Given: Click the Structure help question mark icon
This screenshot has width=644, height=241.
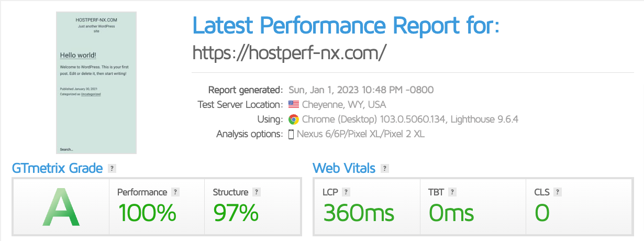Looking at the screenshot, I should tap(256, 192).
